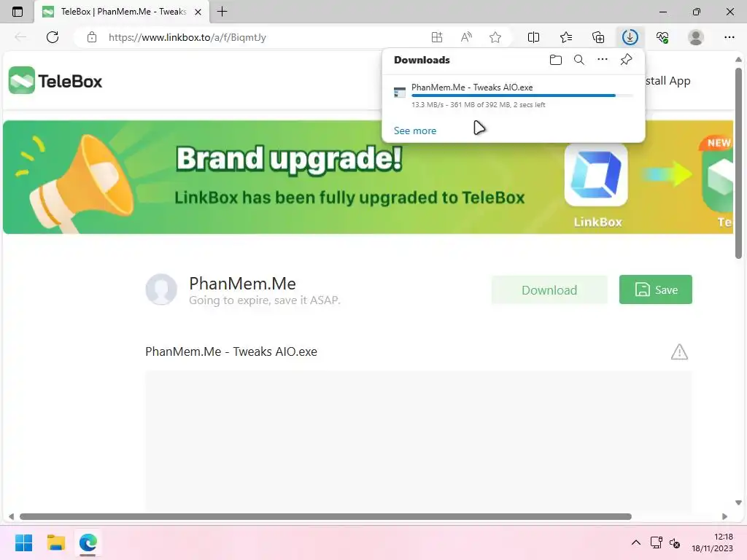Click the horizontal scrollbar thumb
The height and width of the screenshot is (560, 747).
click(x=325, y=517)
